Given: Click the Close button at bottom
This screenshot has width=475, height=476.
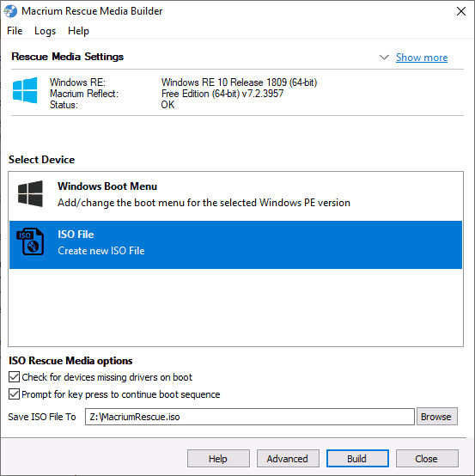Looking at the screenshot, I should coord(427,459).
